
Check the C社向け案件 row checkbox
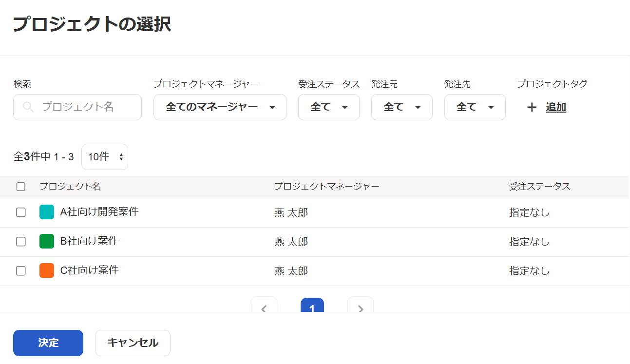click(x=21, y=271)
